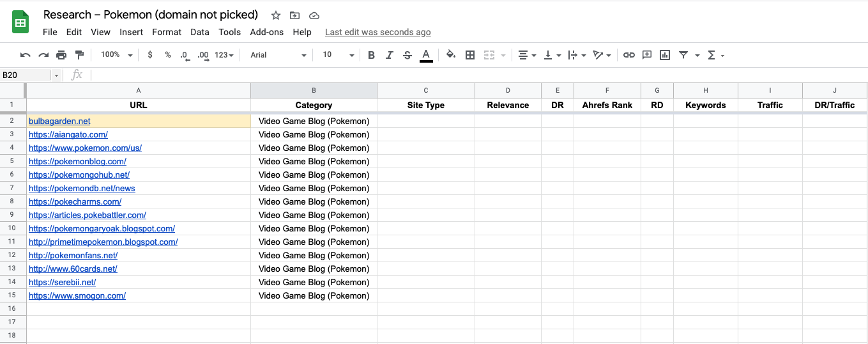Open the Data menu
The image size is (868, 344).
(200, 32)
